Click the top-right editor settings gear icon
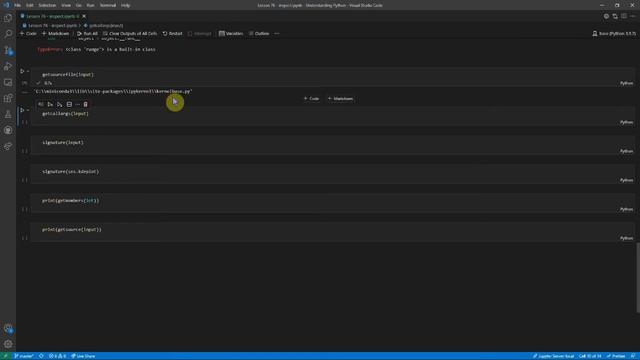 pyautogui.click(x=606, y=16)
